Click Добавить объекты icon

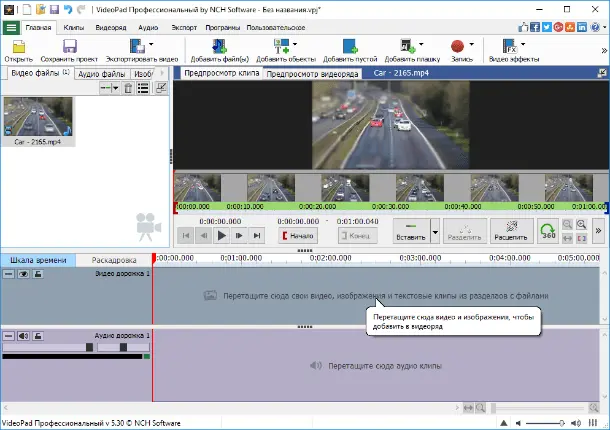281,46
